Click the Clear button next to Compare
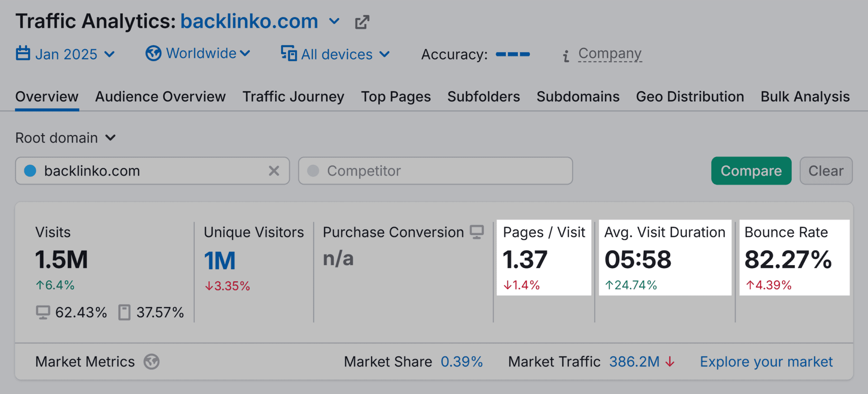 826,171
